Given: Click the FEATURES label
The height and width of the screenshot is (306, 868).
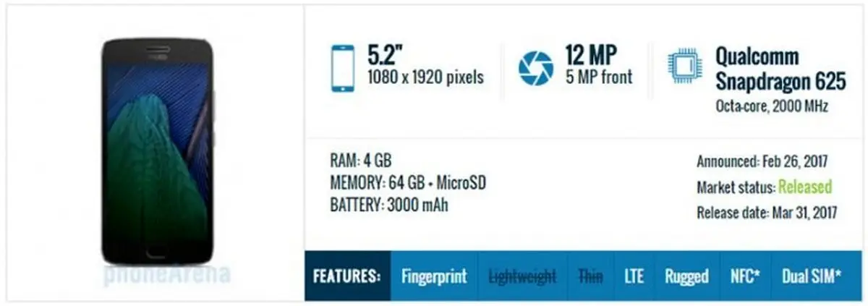Looking at the screenshot, I should [347, 276].
